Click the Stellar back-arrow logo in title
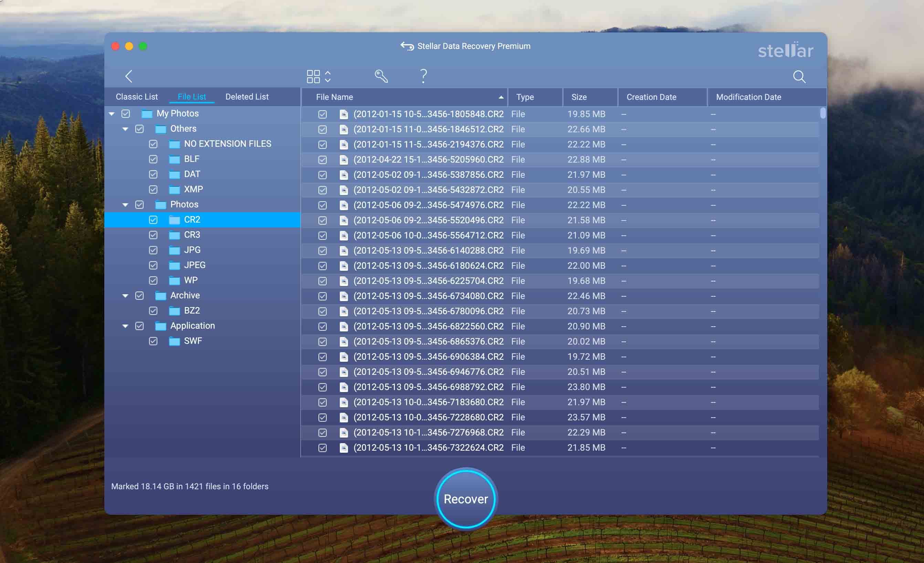This screenshot has height=563, width=924. coord(407,46)
